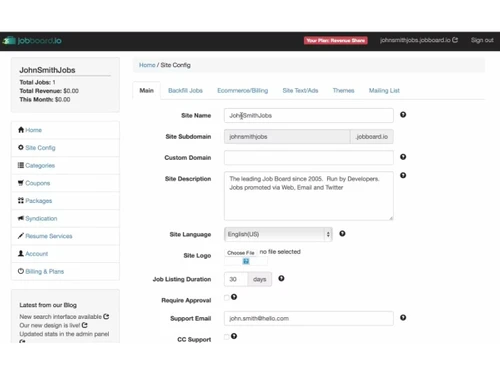This screenshot has height=375, width=500.
Task: Open the Account sidebar link
Action: 37,254
